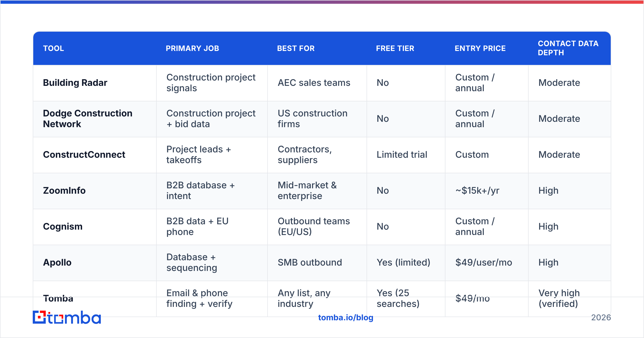Open the tomba.io/blog link

(x=346, y=318)
